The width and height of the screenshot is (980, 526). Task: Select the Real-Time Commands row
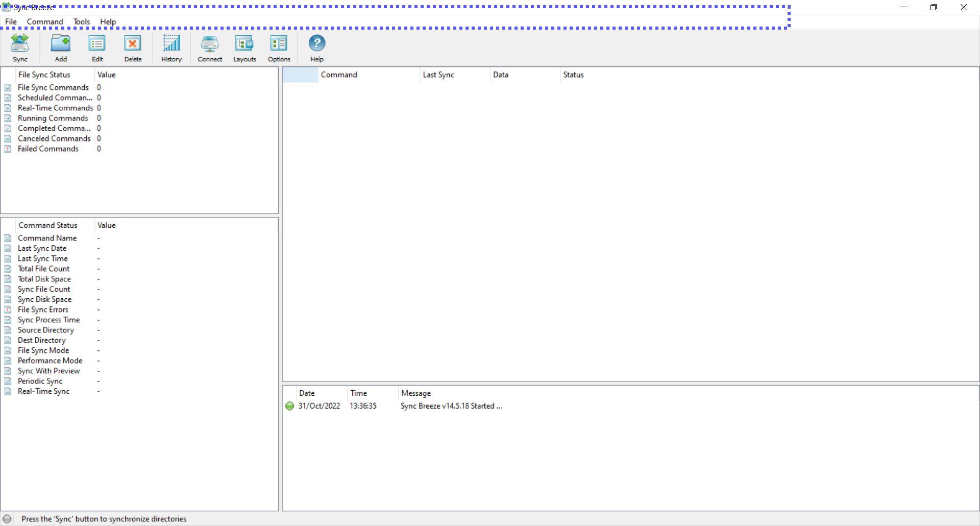(x=139, y=108)
